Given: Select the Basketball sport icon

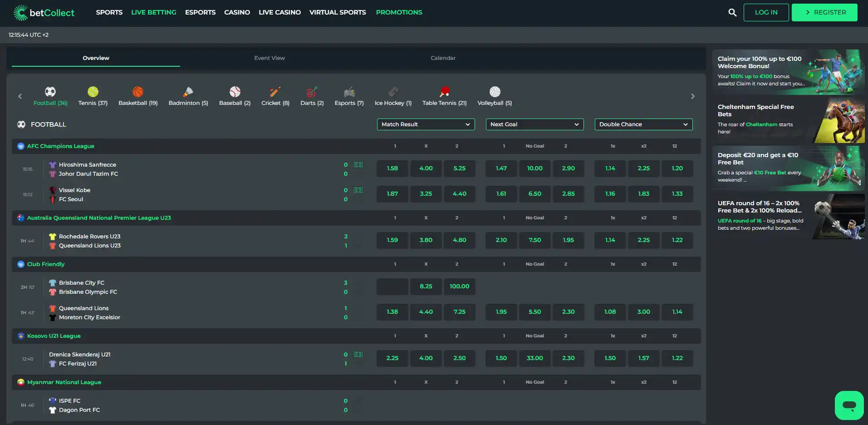Looking at the screenshot, I should point(138,92).
